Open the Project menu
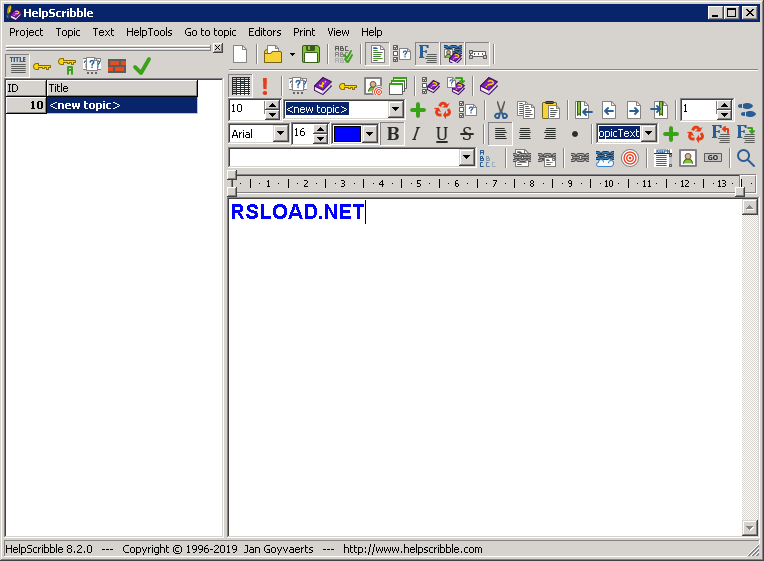Image resolution: width=764 pixels, height=561 pixels. tap(26, 32)
